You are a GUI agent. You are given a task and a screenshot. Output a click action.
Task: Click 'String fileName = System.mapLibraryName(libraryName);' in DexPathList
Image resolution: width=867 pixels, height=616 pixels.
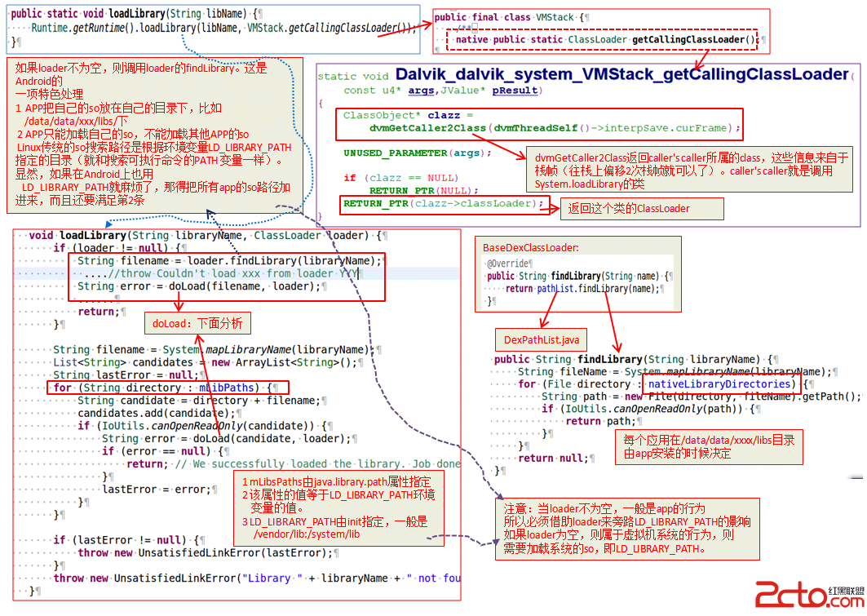pos(675,372)
